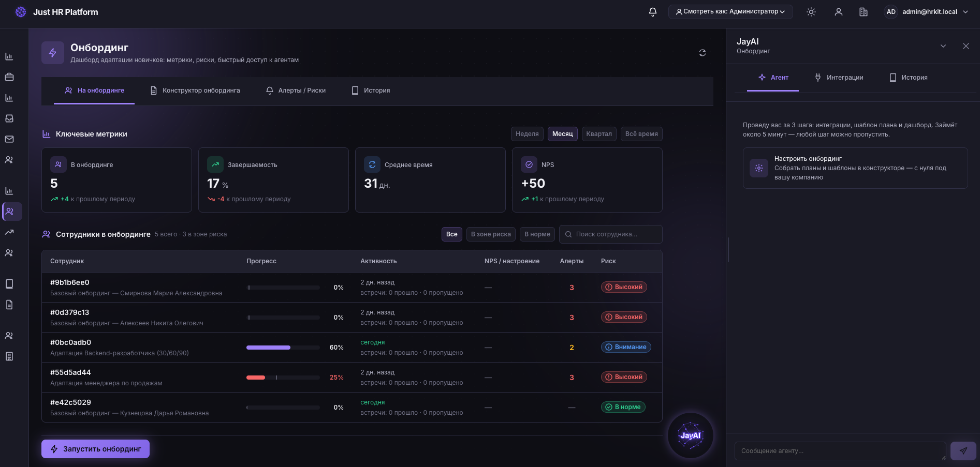Click progress bar of #0bc0adb0 employee
Viewport: 980px width, 467px height.
[x=283, y=348]
